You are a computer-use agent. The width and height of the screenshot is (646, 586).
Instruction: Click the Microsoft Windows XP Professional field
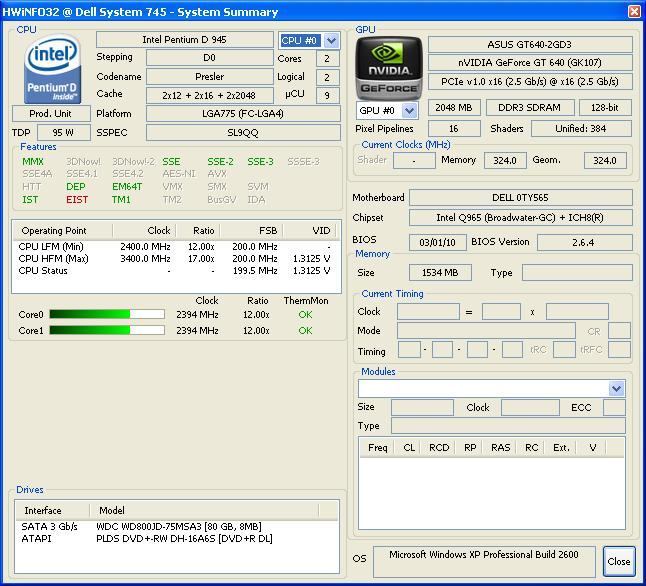point(484,562)
